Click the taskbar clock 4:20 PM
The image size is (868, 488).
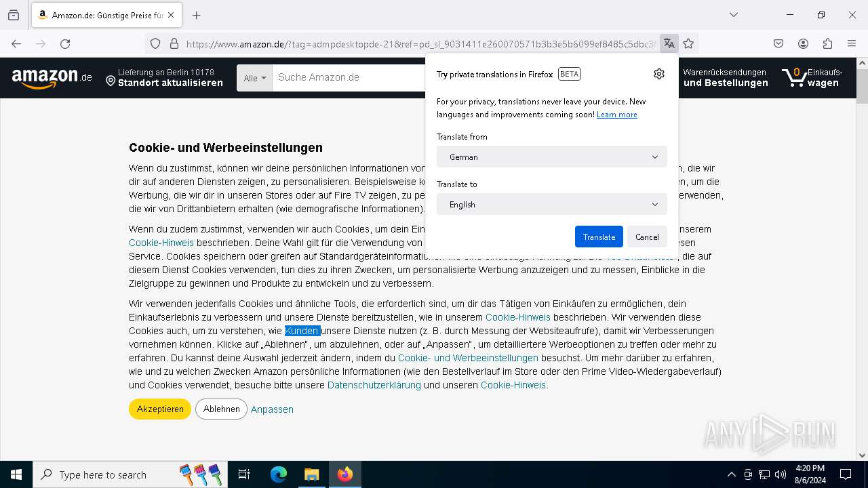810,474
